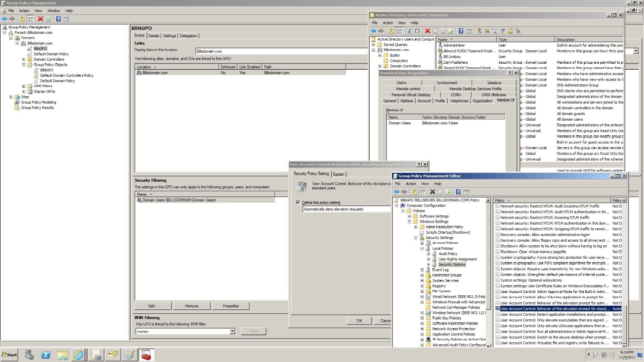The height and width of the screenshot is (362, 644).
Task: Click Display links location field Billsdomain.com
Action: pos(282,51)
